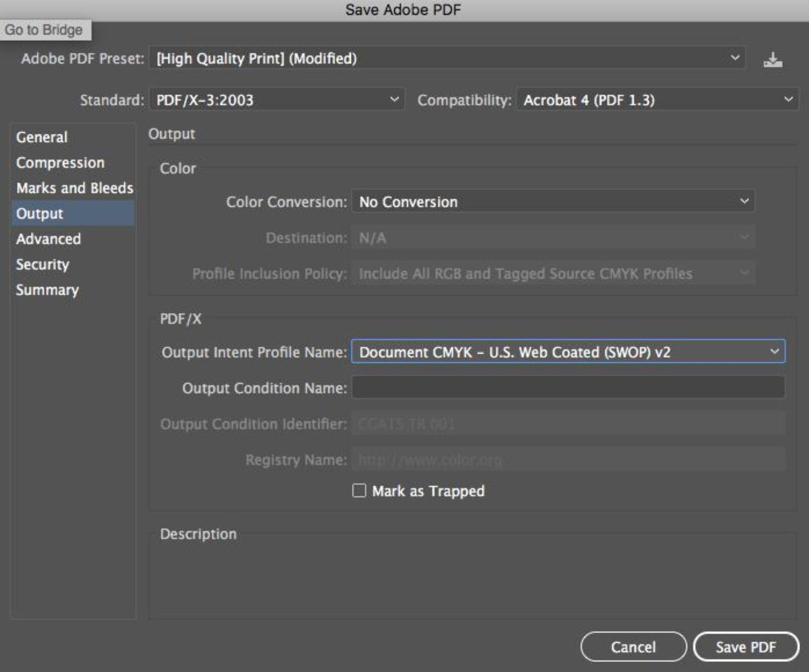This screenshot has height=672, width=809.
Task: Click the Go to Bridge tooltip
Action: tap(44, 30)
